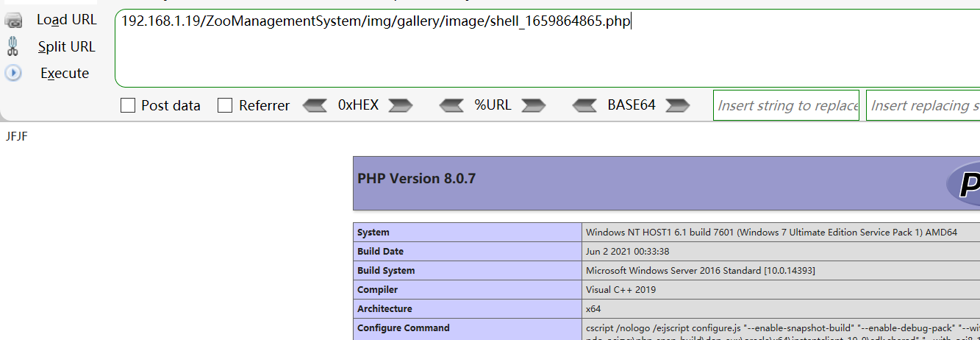
Task: Click the Microsoft Windows Server 2016 value
Action: coord(700,271)
